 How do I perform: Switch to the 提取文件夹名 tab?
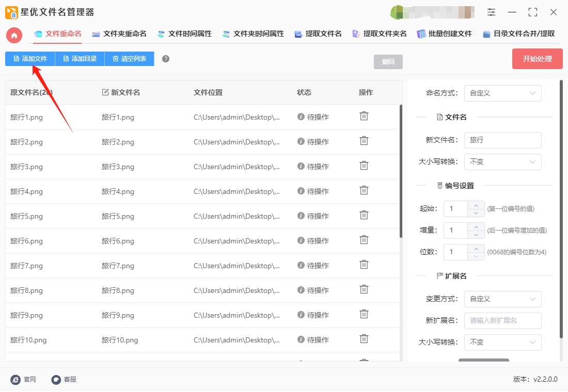380,34
